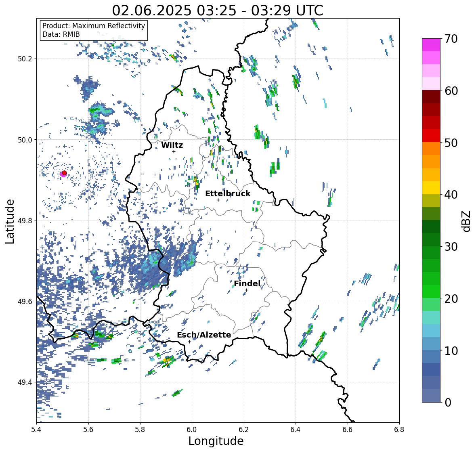
Task: Click the yellow 40 dBZ colorbar segment
Action: pyautogui.click(x=431, y=188)
